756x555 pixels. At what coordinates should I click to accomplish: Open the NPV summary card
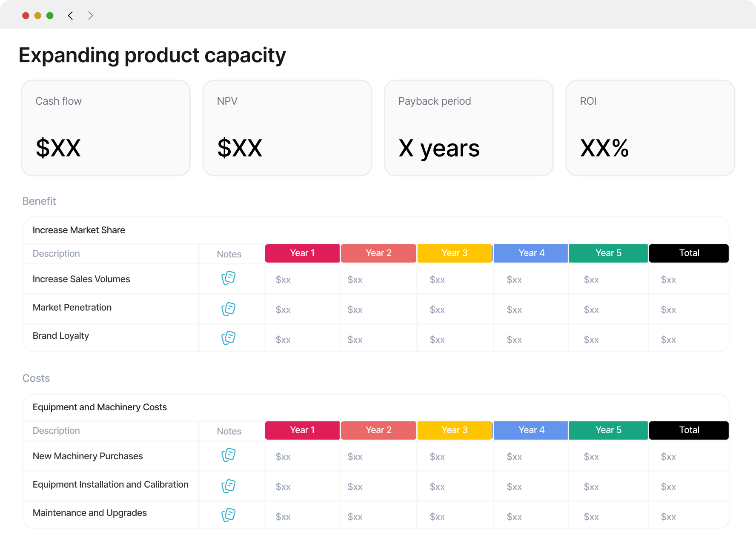pos(287,128)
